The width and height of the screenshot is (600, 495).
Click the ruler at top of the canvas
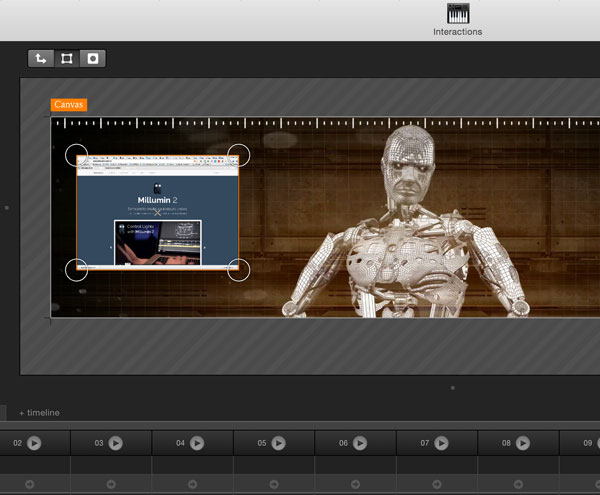click(325, 123)
